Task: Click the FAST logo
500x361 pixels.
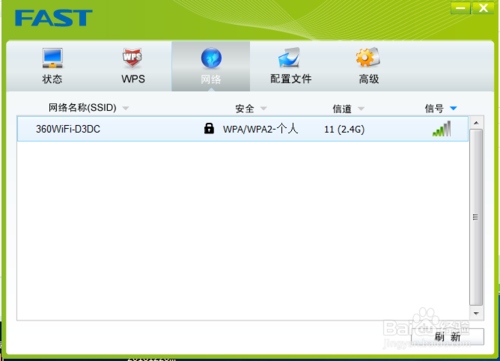Action: click(54, 18)
